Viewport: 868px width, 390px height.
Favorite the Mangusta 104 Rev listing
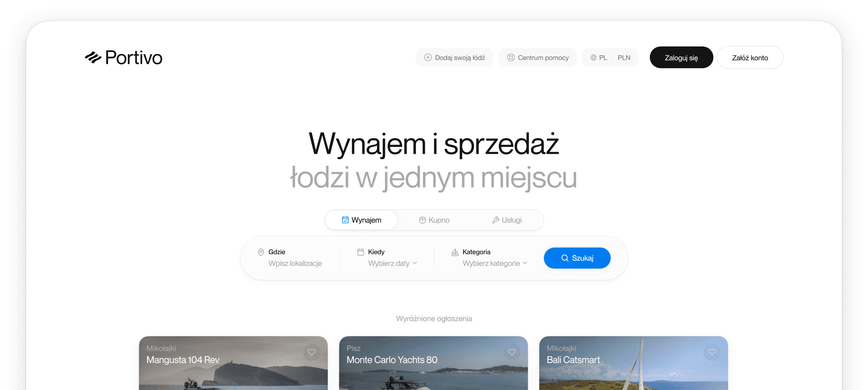pyautogui.click(x=311, y=352)
